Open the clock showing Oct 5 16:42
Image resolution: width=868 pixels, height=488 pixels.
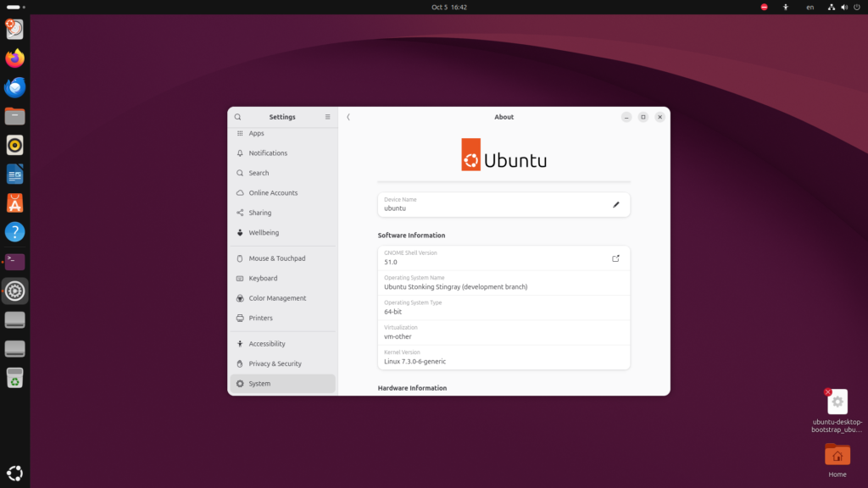[x=449, y=7]
